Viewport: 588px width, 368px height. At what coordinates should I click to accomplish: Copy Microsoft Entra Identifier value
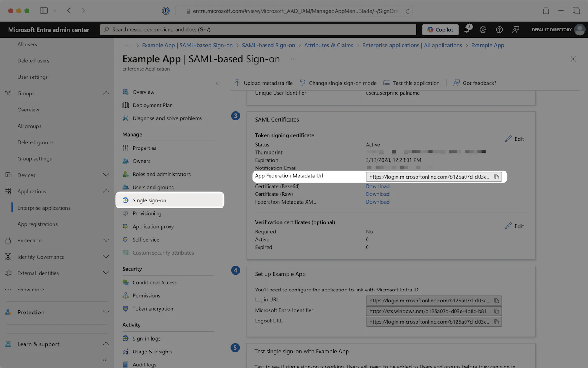point(496,311)
